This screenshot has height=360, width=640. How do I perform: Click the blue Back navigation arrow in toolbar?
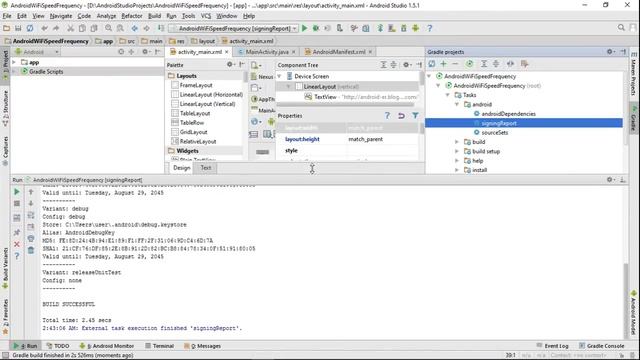click(x=134, y=28)
